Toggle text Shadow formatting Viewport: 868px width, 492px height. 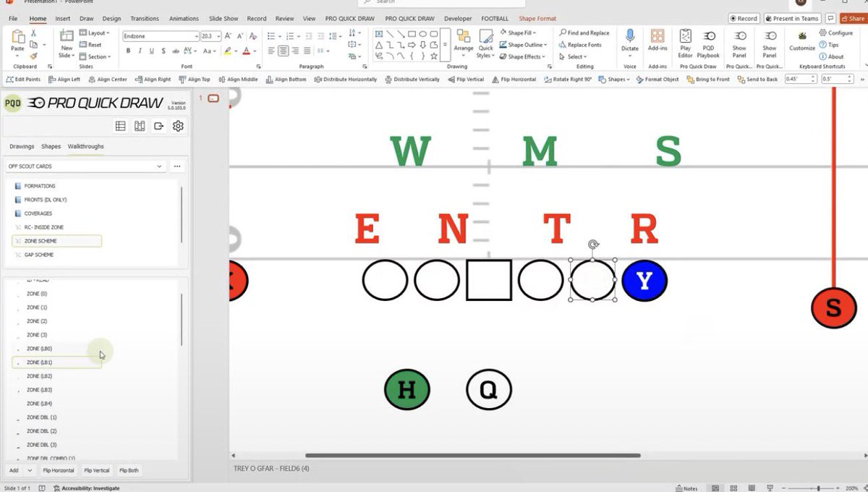pos(164,51)
